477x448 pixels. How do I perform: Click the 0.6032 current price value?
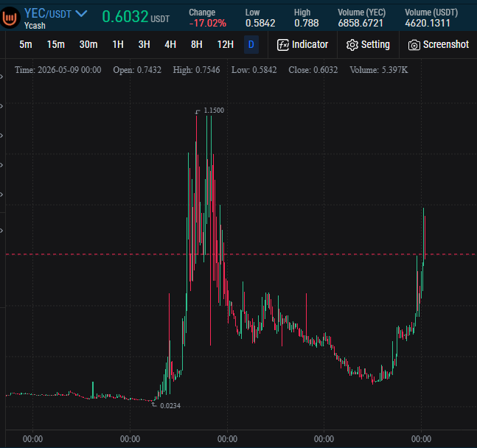click(x=125, y=16)
